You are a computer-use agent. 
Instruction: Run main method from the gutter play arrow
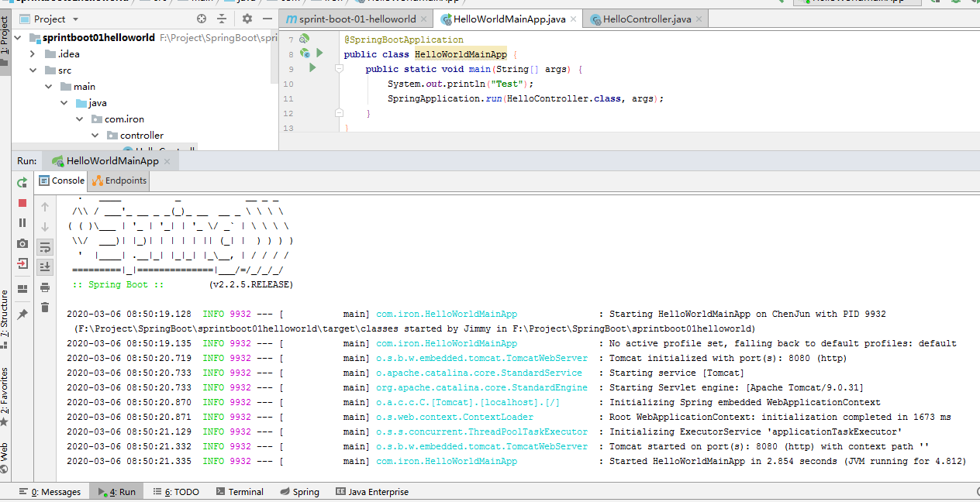[x=312, y=68]
